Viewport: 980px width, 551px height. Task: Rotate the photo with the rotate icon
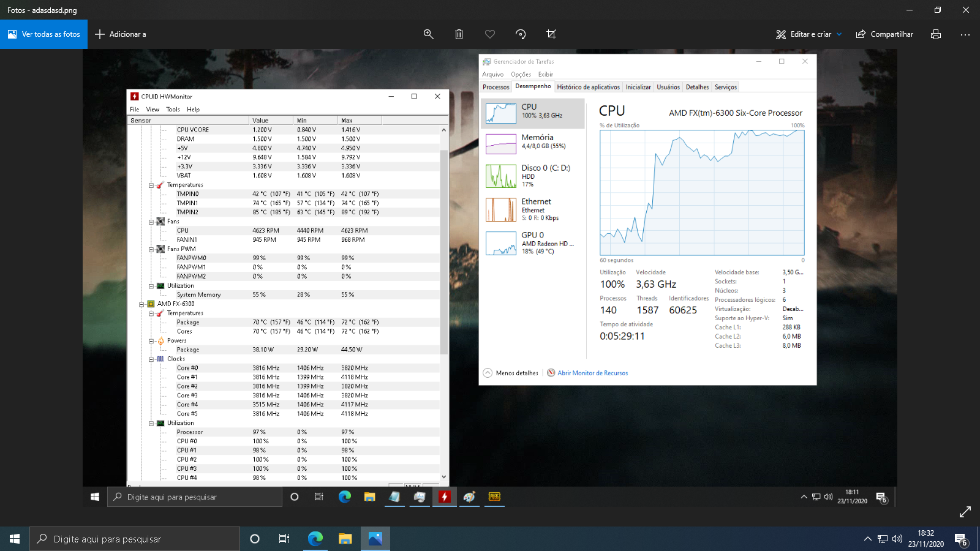pyautogui.click(x=521, y=34)
